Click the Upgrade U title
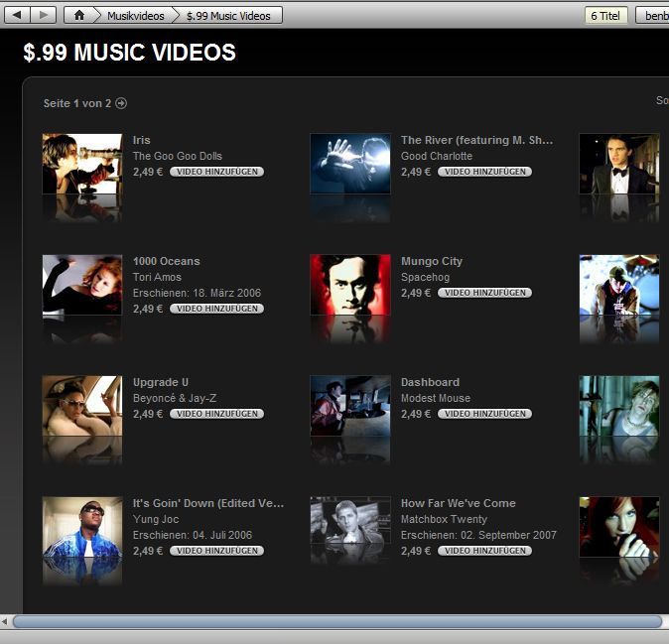The width and height of the screenshot is (669, 644). [161, 382]
